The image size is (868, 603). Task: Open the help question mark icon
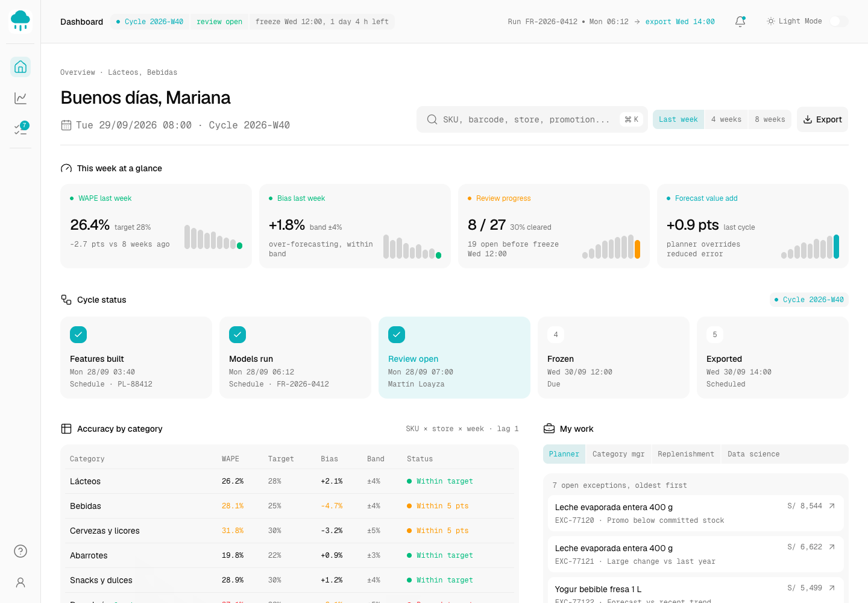click(x=20, y=551)
